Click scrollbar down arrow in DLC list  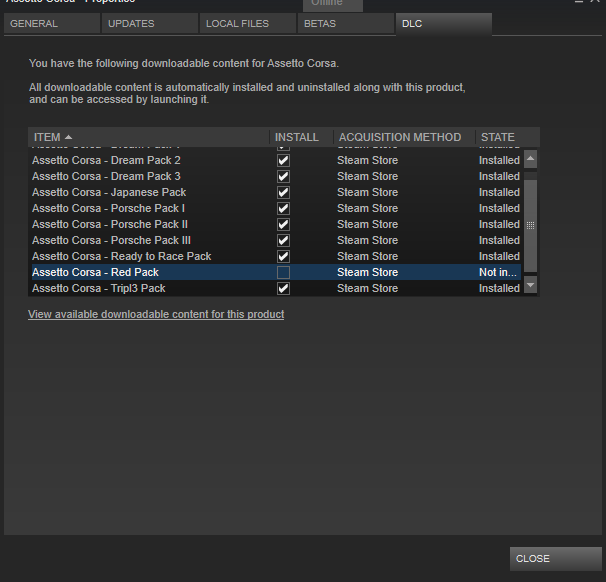[x=531, y=285]
